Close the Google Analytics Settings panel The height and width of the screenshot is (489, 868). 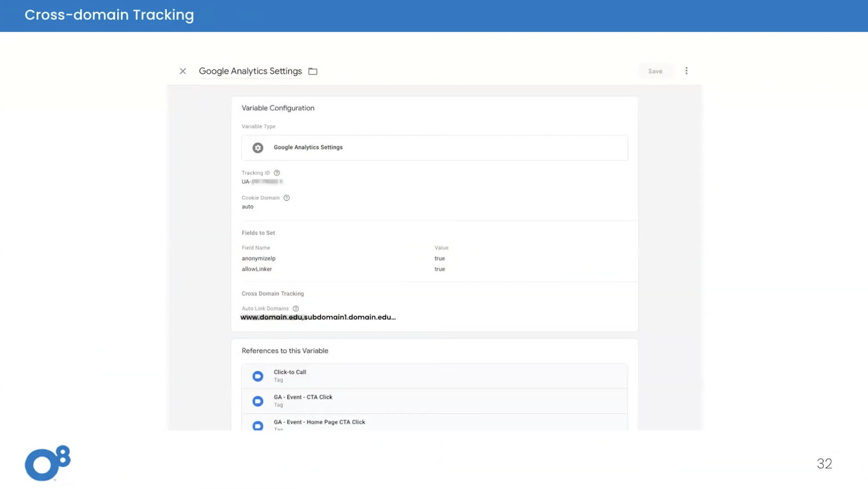[x=183, y=71]
